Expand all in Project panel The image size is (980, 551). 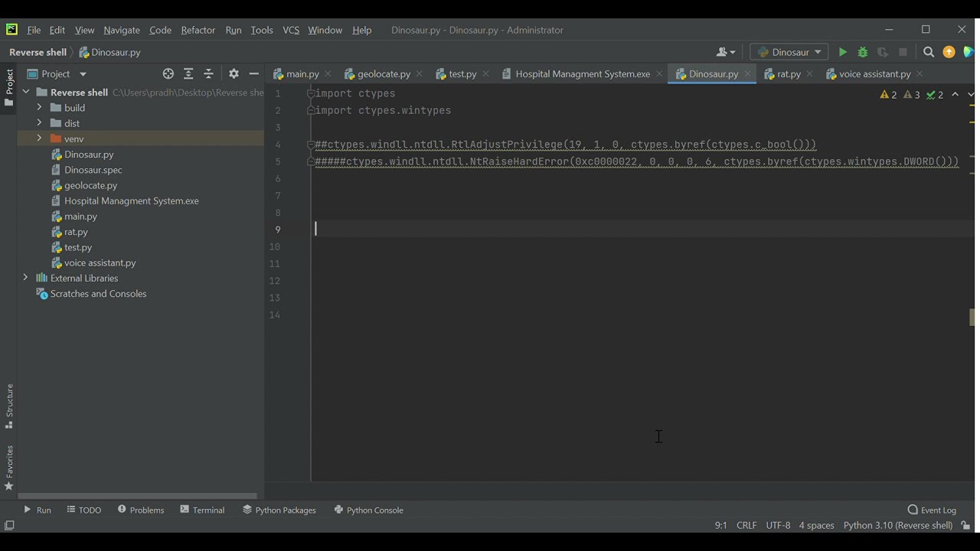(188, 73)
